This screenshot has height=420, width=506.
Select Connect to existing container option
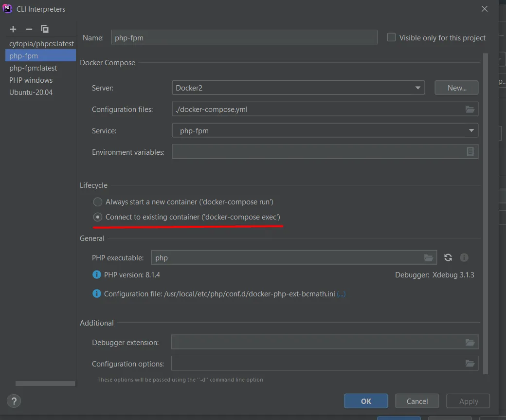tap(97, 217)
